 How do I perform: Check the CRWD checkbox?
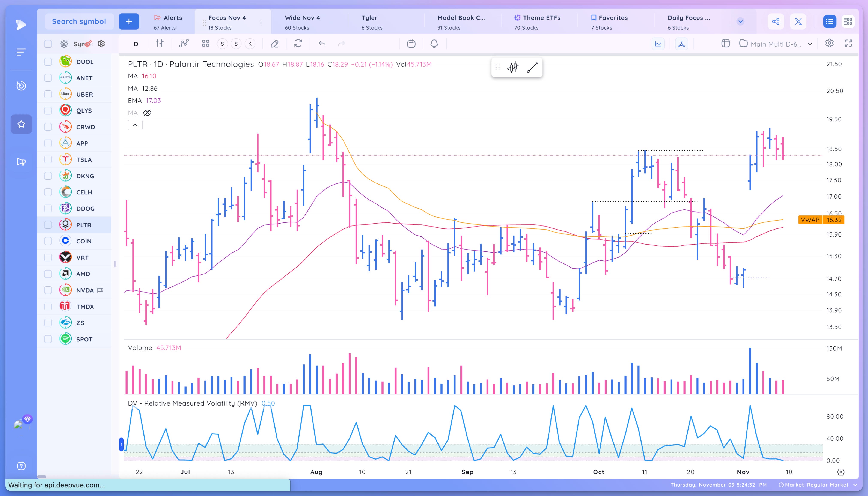(48, 127)
